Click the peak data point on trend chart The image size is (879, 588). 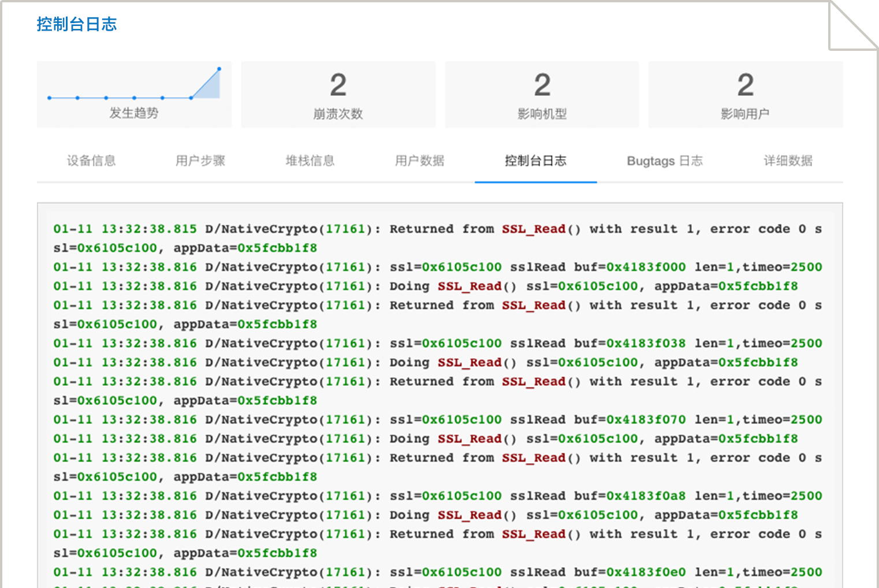(x=219, y=69)
